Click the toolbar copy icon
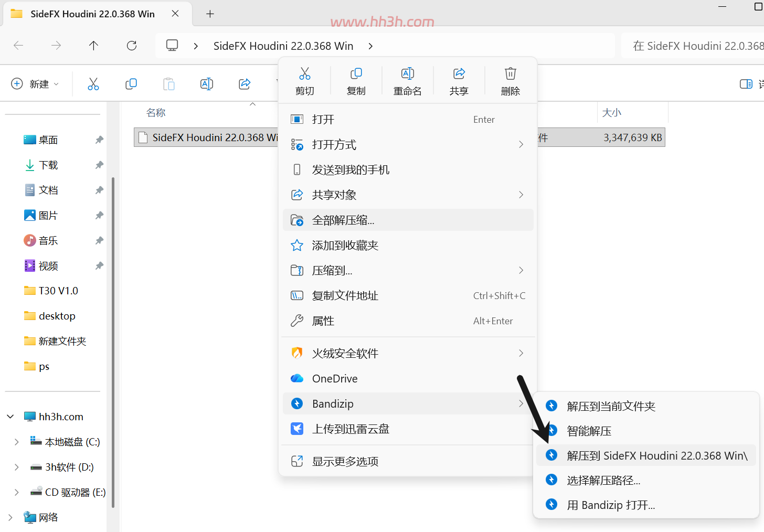The height and width of the screenshot is (532, 764). pyautogui.click(x=131, y=84)
